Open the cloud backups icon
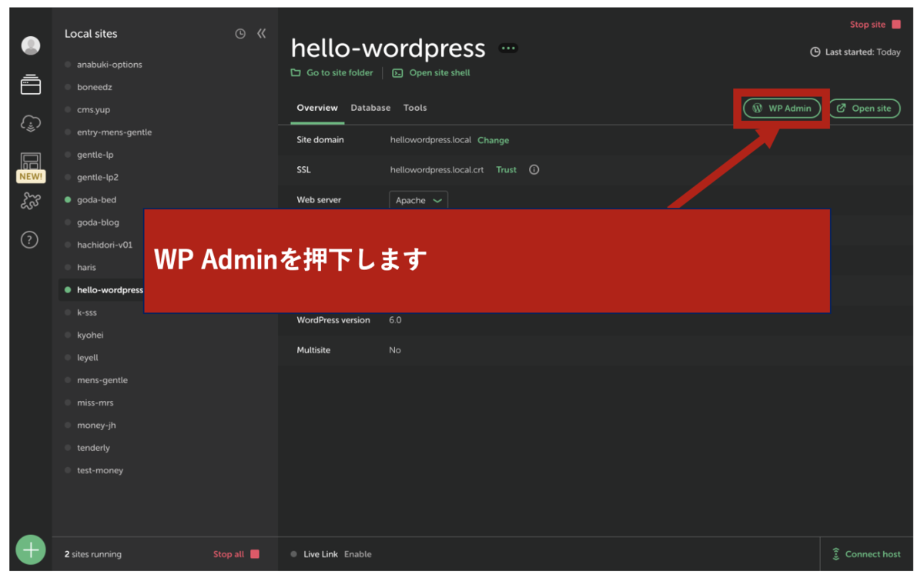 pyautogui.click(x=31, y=123)
